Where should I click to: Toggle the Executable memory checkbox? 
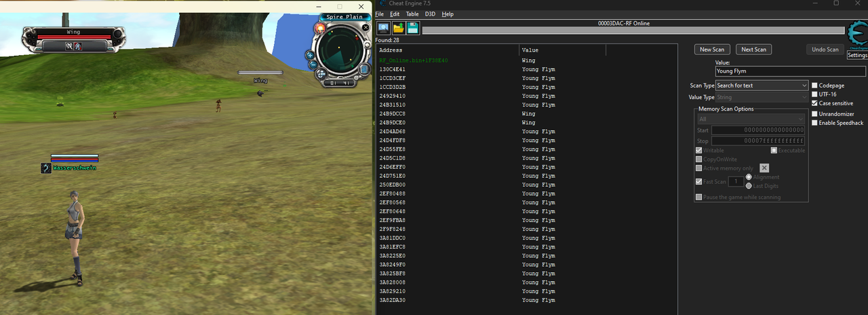774,150
